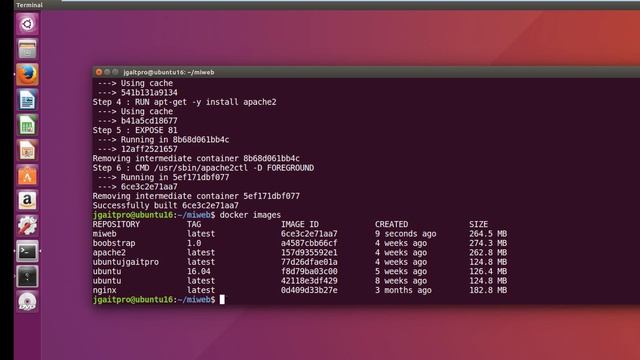This screenshot has height=360, width=640.
Task: Click the size '262.8 MB'
Action: click(x=488, y=253)
